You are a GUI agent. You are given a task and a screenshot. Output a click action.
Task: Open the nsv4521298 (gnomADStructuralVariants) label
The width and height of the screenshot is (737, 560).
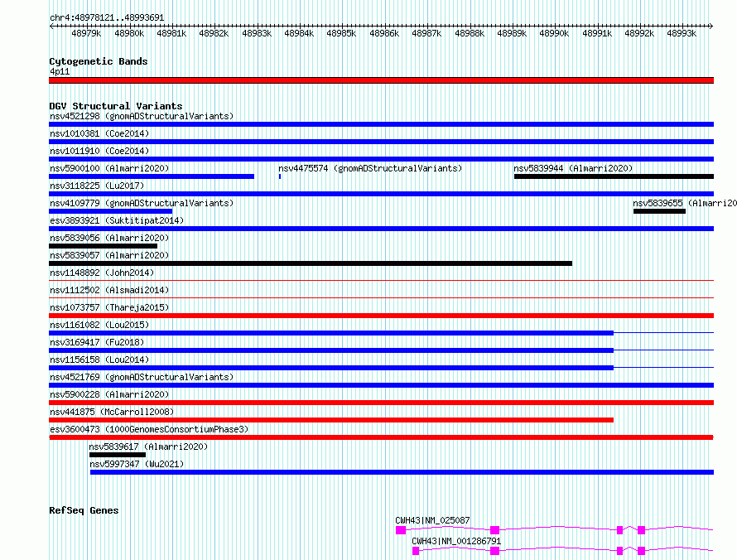pos(142,116)
